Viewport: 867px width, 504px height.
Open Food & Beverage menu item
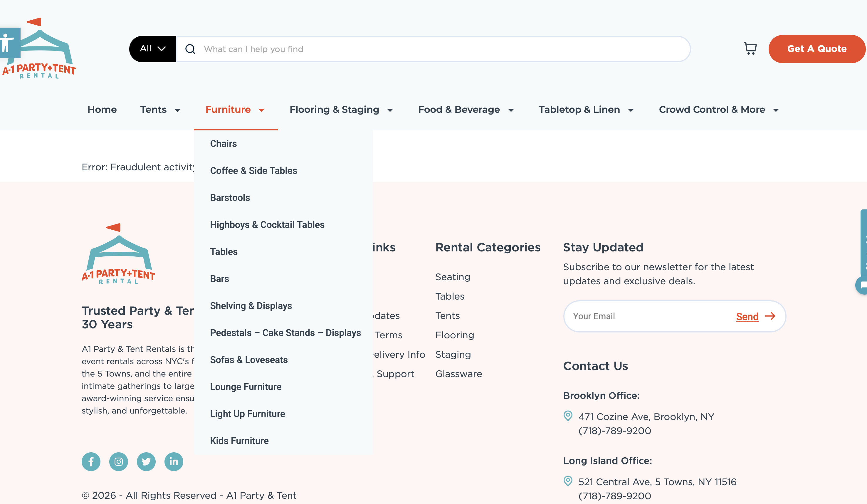click(x=459, y=109)
